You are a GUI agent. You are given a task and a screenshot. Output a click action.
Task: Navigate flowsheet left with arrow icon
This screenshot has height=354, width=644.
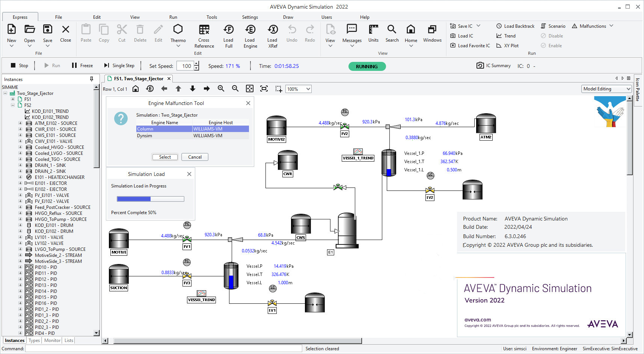pos(164,88)
